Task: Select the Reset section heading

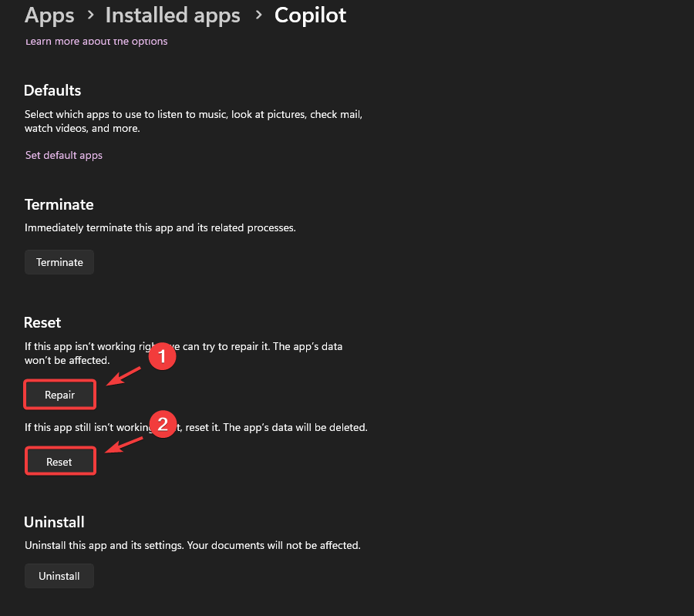Action: coord(42,321)
